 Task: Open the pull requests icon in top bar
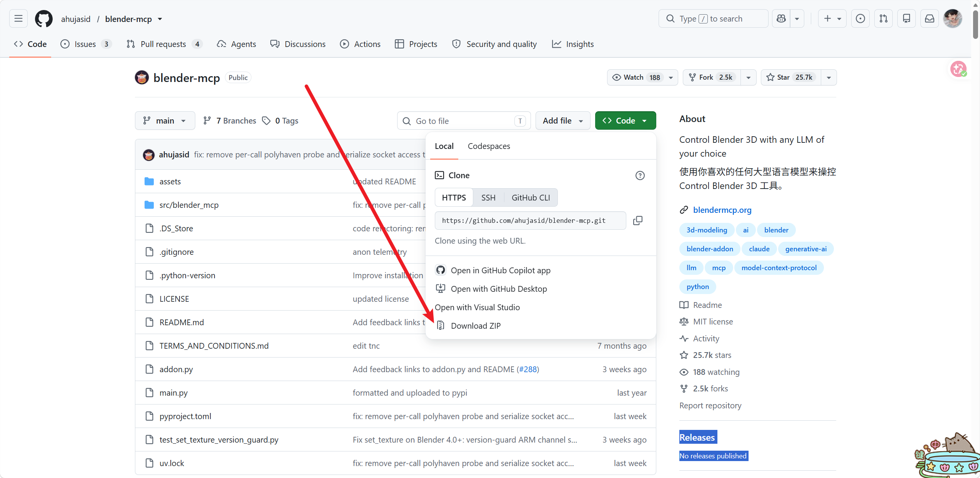[x=883, y=18]
